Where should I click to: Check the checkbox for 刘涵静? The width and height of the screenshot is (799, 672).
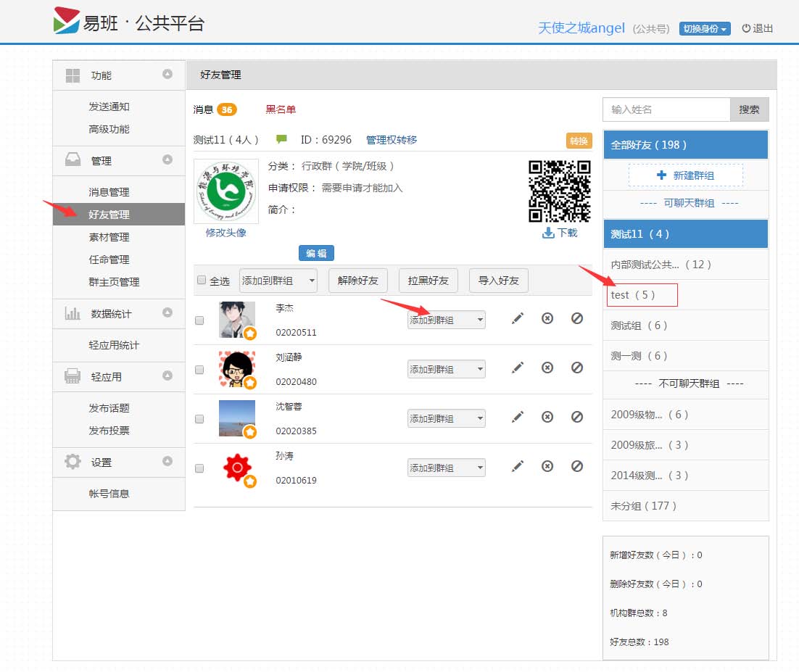[x=199, y=370]
